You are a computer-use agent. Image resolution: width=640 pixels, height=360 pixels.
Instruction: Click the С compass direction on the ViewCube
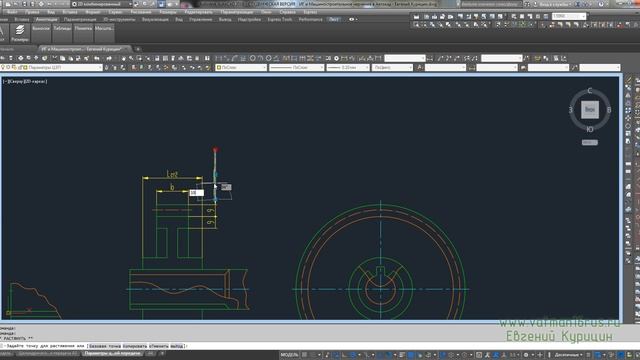[x=590, y=91]
